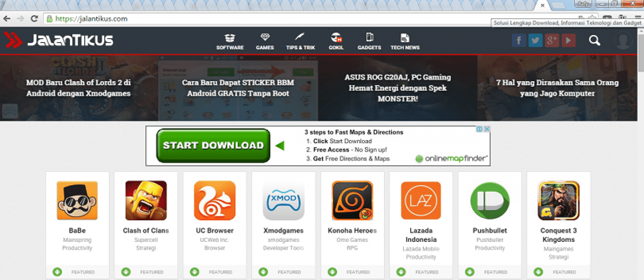Open the BaBe app icon

click(x=77, y=201)
